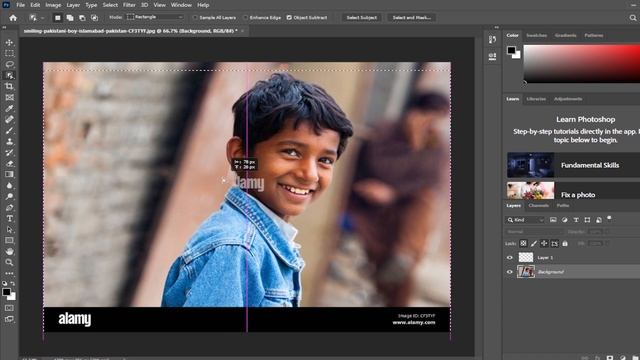640x360 pixels.
Task: Filter layers by pixel layers icon
Action: click(553, 220)
